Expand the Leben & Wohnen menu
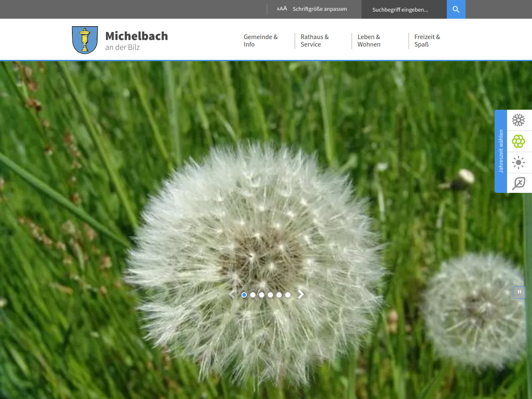 tap(369, 41)
